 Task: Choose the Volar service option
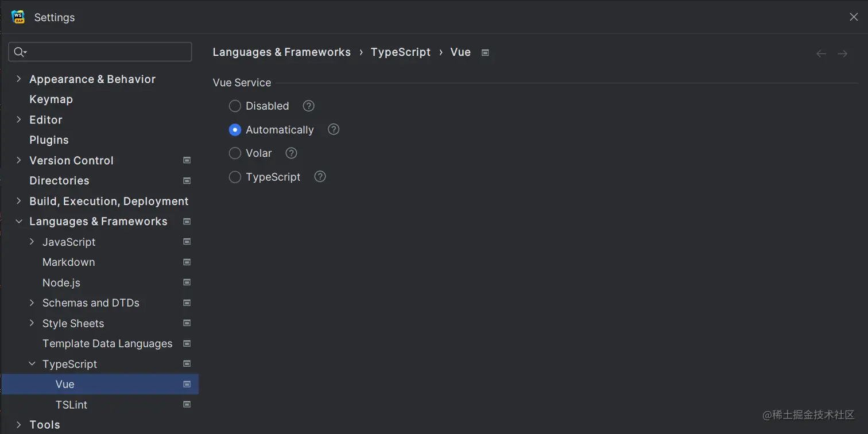pos(235,153)
